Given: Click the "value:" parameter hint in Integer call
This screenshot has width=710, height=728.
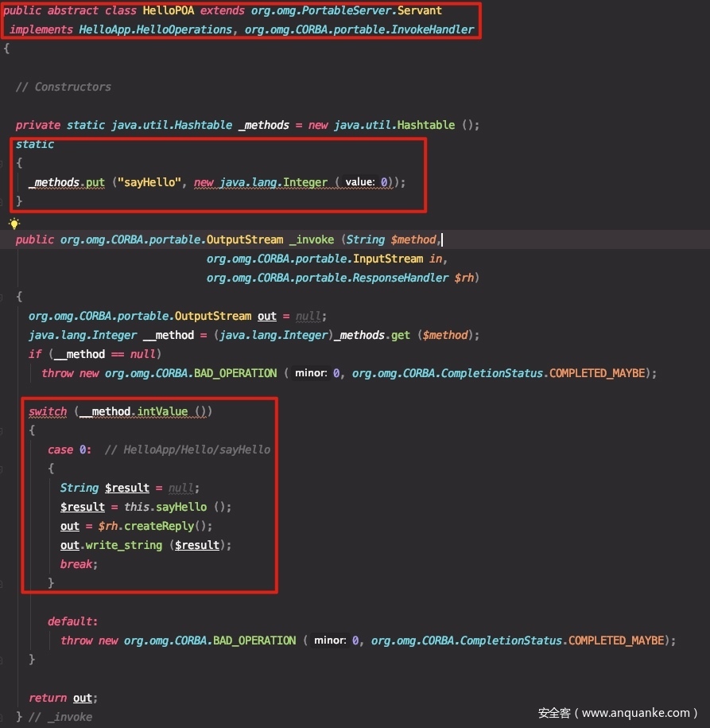Looking at the screenshot, I should click(x=359, y=182).
